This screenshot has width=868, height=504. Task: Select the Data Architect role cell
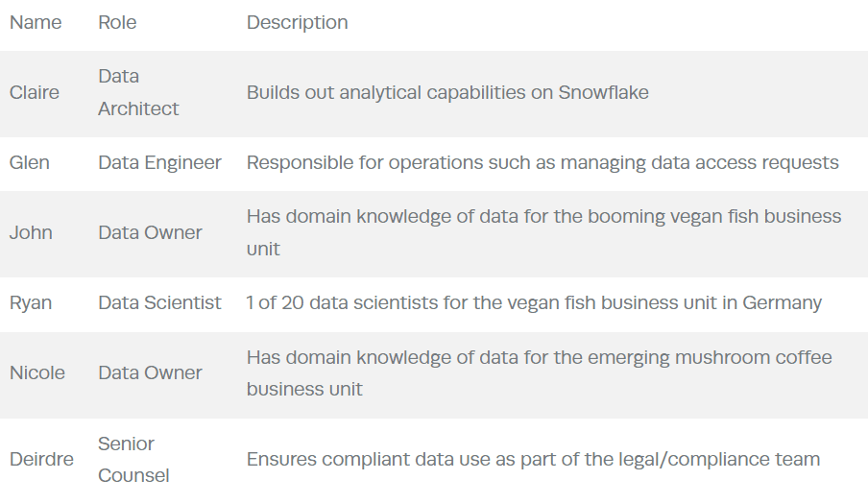(138, 92)
